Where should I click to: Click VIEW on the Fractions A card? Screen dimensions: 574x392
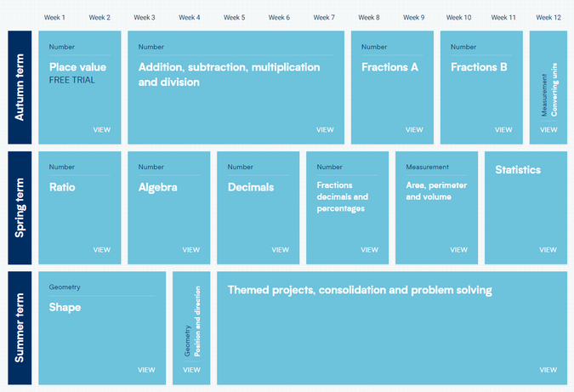click(414, 129)
